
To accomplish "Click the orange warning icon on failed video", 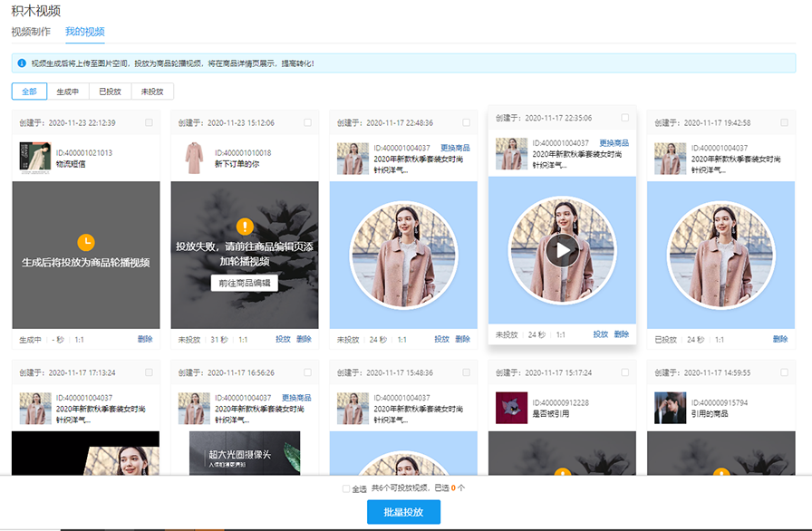I will (x=245, y=227).
